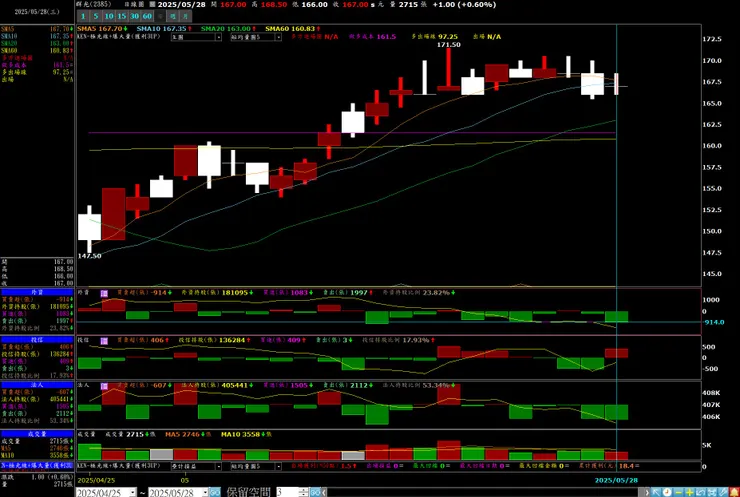The image size is (740, 497).
Task: Select the weekly (週) period button
Action: (x=173, y=16)
